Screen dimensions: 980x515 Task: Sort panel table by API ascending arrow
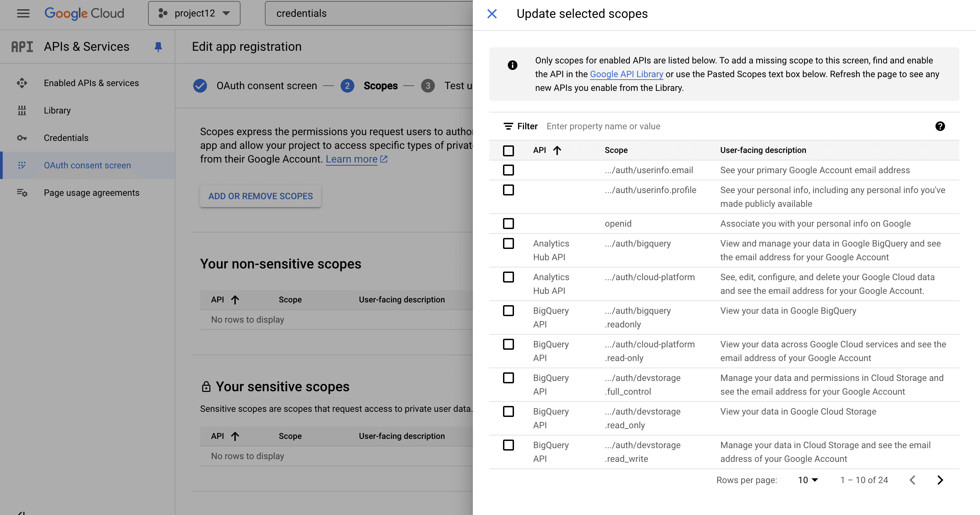(558, 150)
